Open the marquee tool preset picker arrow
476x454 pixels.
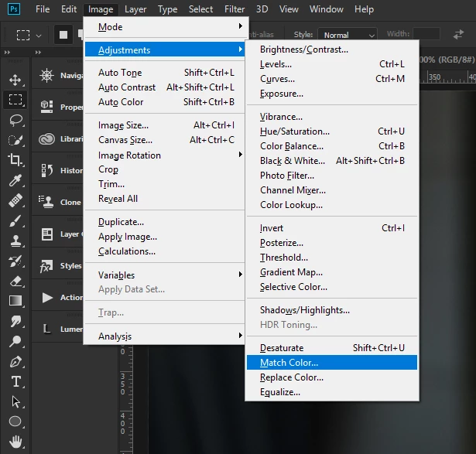(x=39, y=36)
